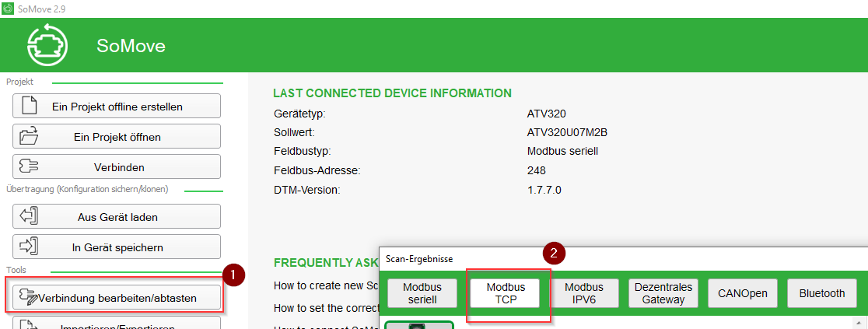Click the Importieren/Exportieren icon
Viewport: 868px width, 329px height.
point(28,325)
